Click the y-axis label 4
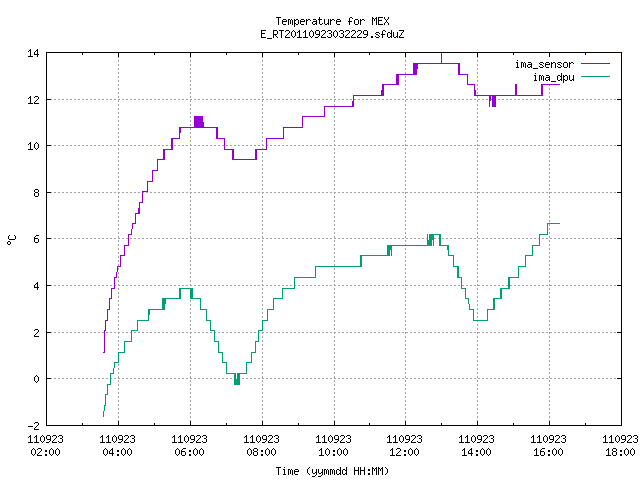This screenshot has width=640, height=480. tap(36, 286)
